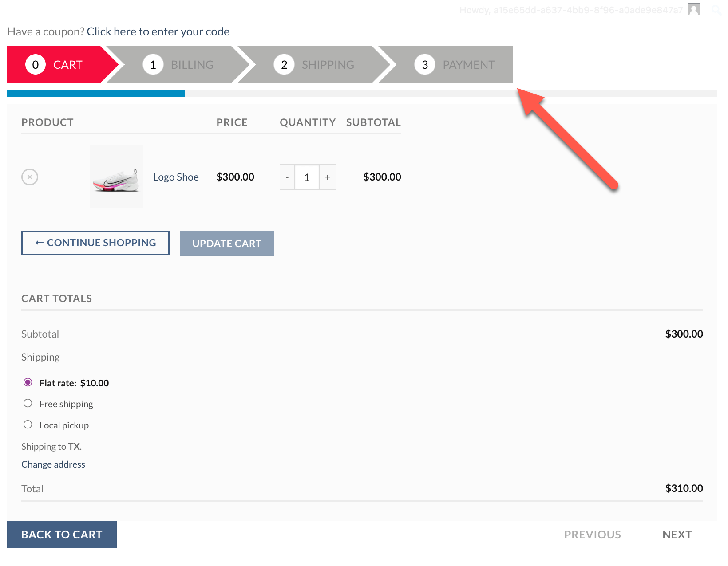
Task: Click the step 0 Cart circle
Action: (x=36, y=65)
